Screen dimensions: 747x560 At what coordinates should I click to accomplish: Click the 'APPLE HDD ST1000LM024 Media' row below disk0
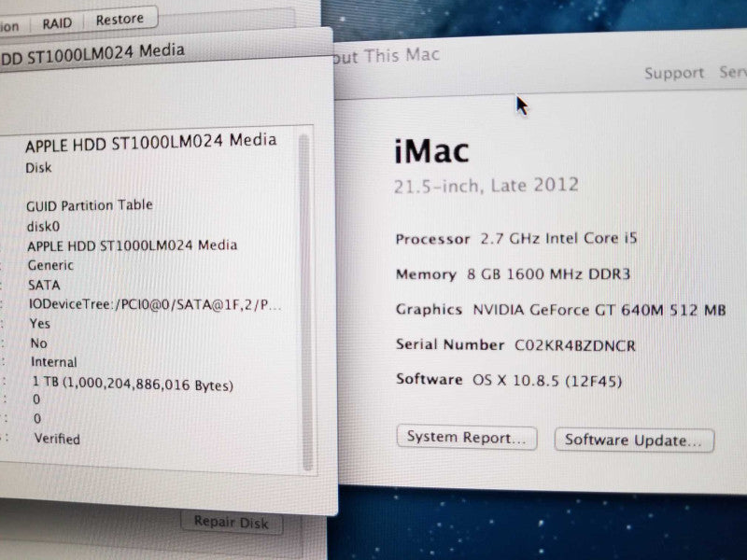pyautogui.click(x=132, y=245)
